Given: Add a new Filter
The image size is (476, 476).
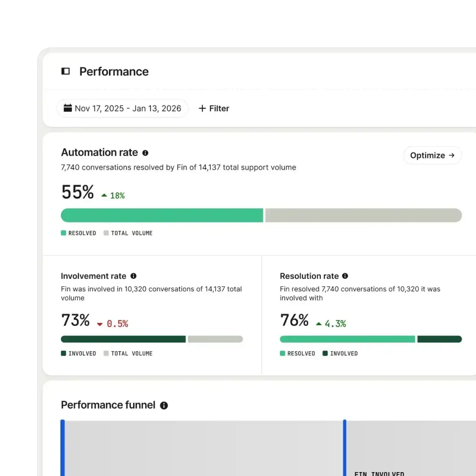Looking at the screenshot, I should pyautogui.click(x=214, y=108).
